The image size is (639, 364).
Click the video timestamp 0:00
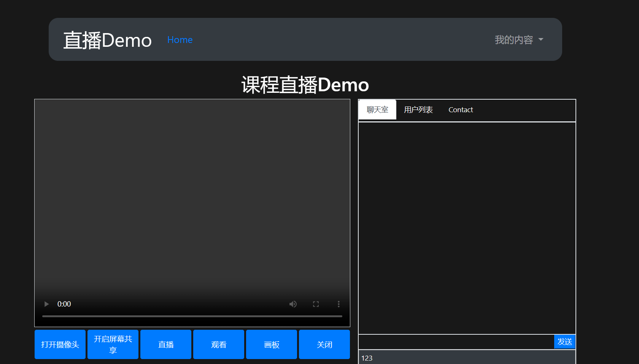pos(64,304)
